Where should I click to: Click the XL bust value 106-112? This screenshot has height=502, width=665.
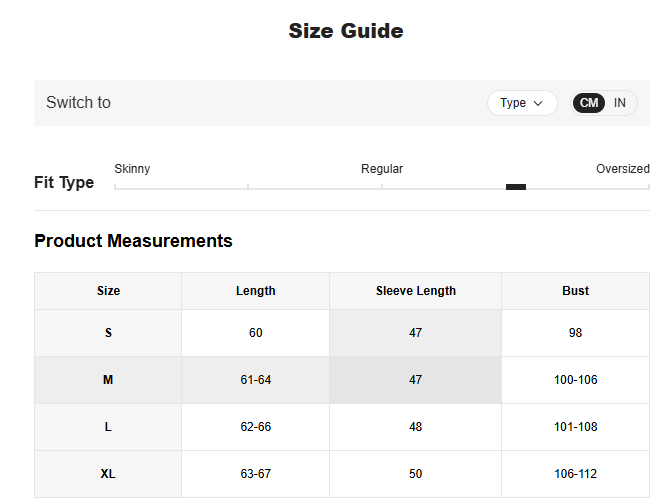[x=575, y=474]
